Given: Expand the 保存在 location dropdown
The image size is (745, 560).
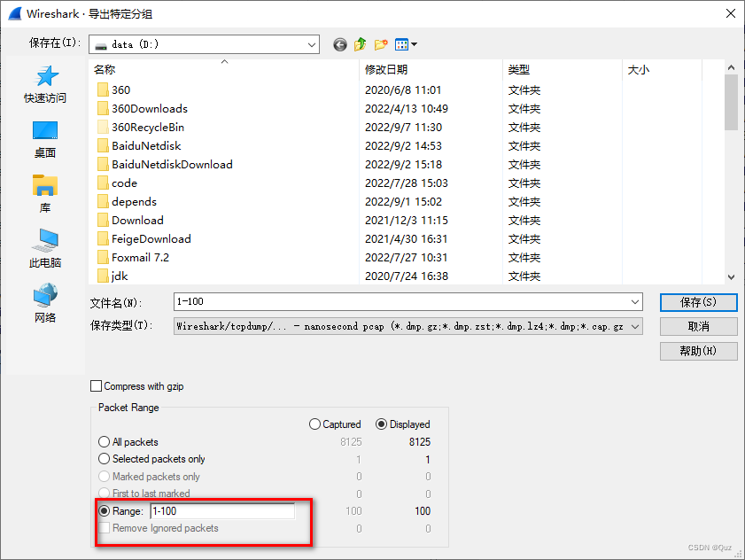Looking at the screenshot, I should click(312, 44).
